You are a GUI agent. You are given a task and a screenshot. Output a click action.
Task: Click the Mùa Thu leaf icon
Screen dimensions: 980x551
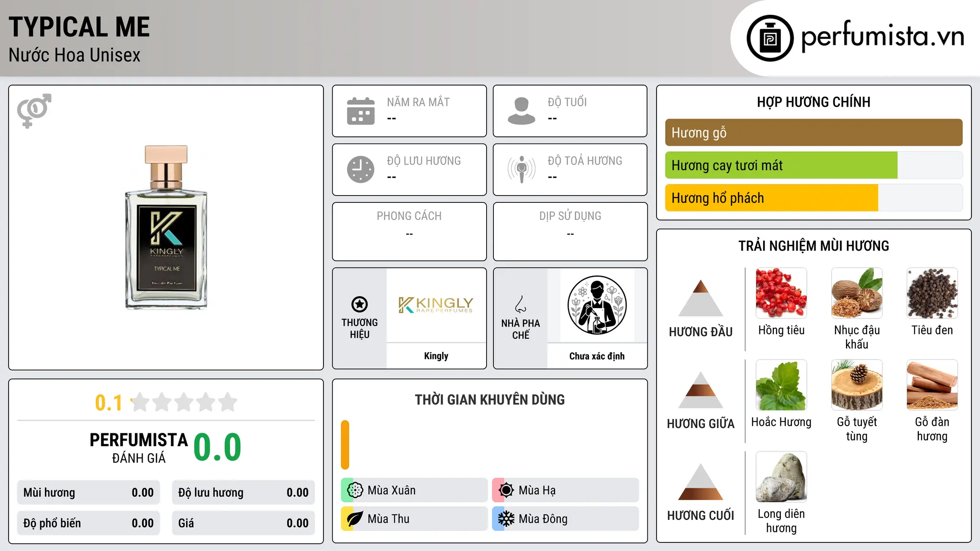[355, 519]
